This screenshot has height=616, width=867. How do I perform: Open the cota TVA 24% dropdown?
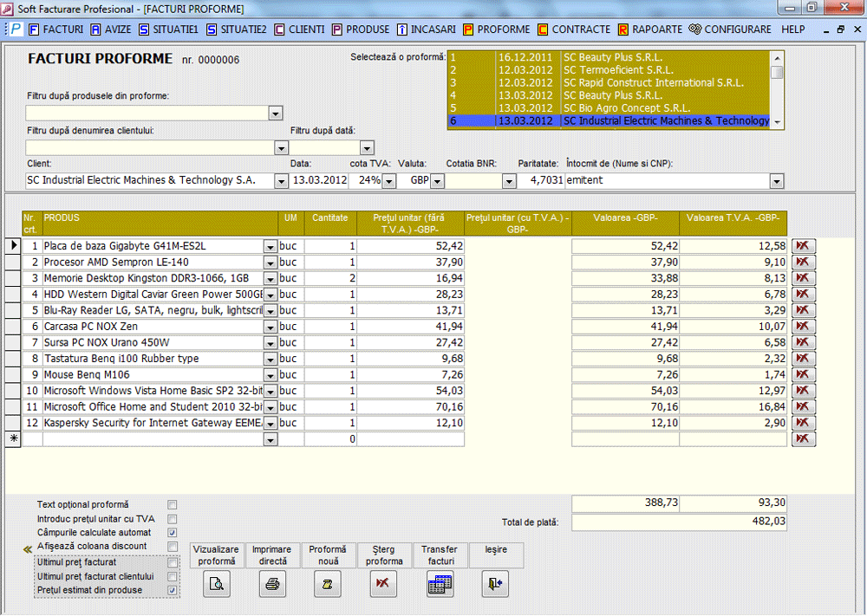click(x=389, y=181)
